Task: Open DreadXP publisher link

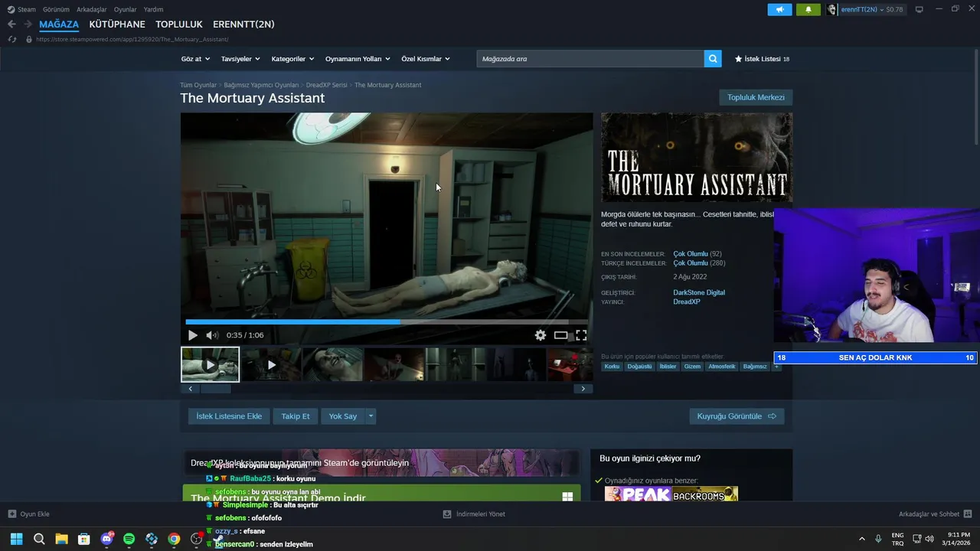Action: [x=687, y=302]
